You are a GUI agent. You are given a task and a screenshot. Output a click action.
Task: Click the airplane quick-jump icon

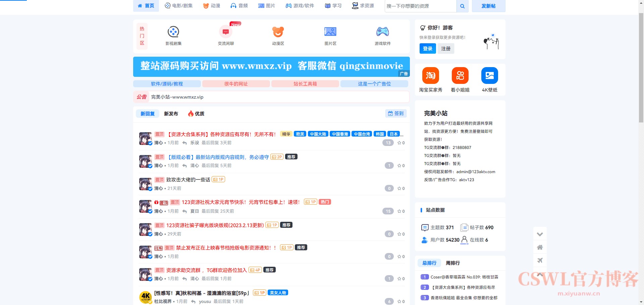[x=540, y=260]
